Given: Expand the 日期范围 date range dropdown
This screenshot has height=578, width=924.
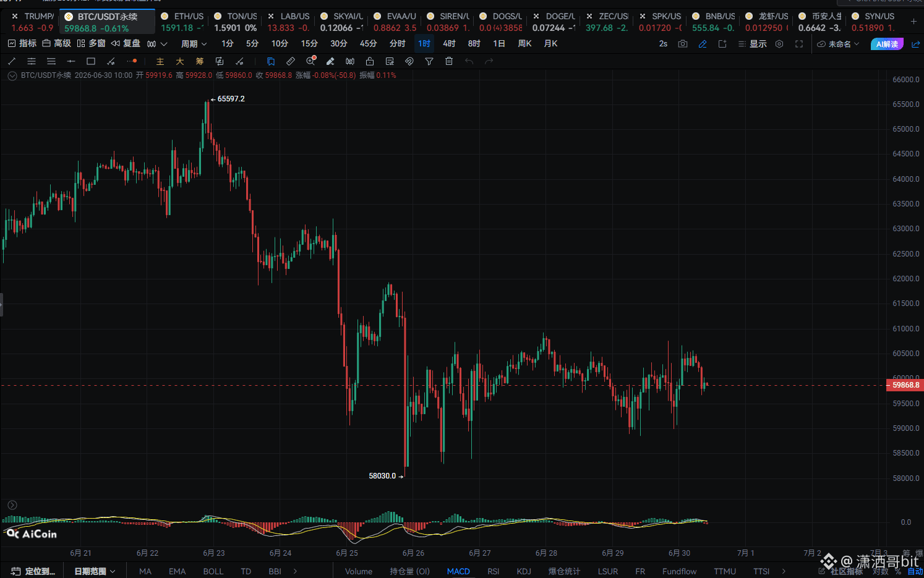Looking at the screenshot, I should (x=95, y=571).
